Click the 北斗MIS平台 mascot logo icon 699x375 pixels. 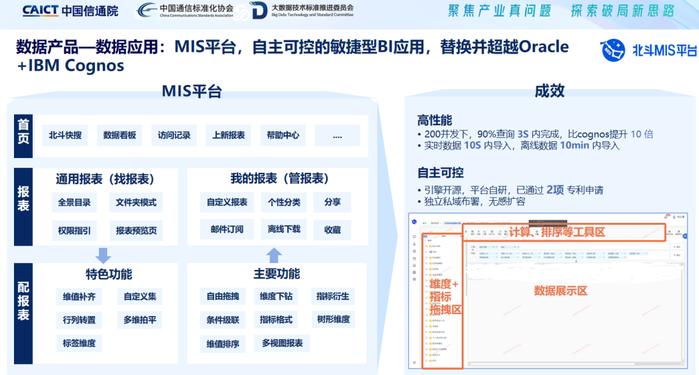[x=613, y=50]
